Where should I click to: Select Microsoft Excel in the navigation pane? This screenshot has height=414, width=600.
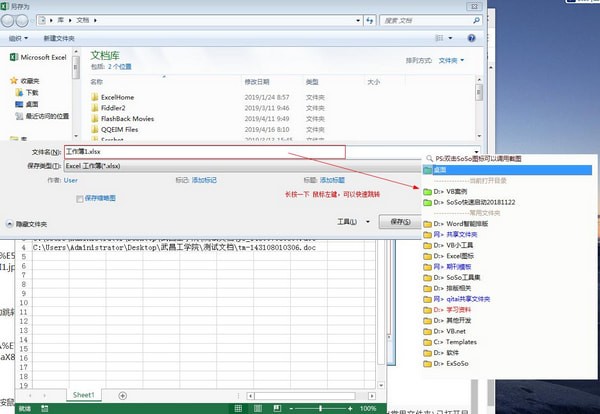[x=38, y=57]
